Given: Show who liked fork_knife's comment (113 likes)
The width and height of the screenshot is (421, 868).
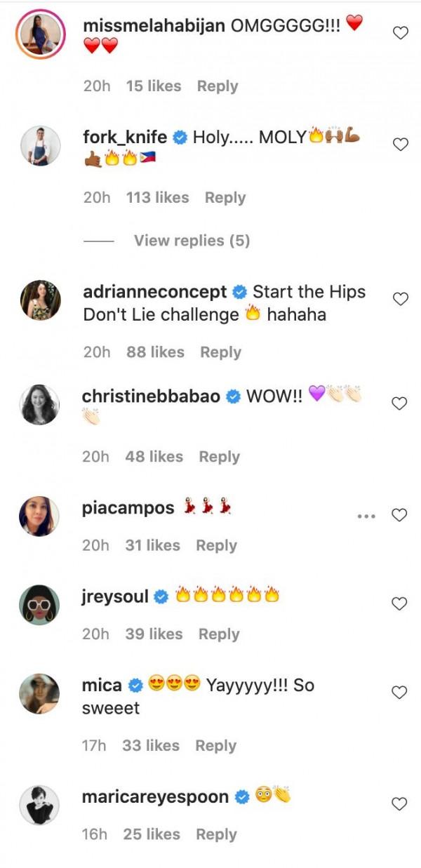Looking at the screenshot, I should click(157, 198).
